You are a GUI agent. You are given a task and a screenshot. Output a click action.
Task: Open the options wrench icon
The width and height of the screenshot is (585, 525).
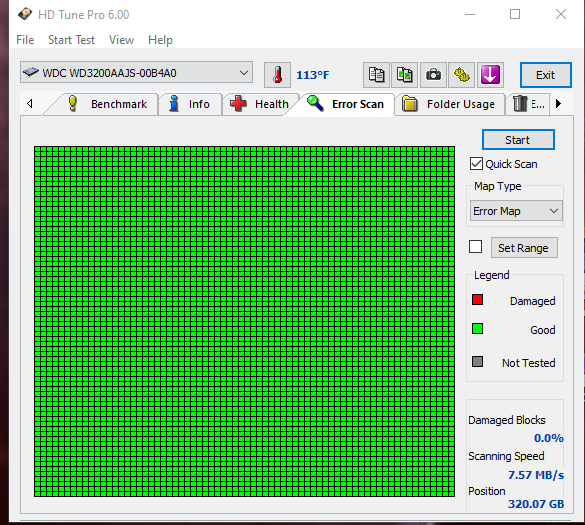click(x=462, y=75)
